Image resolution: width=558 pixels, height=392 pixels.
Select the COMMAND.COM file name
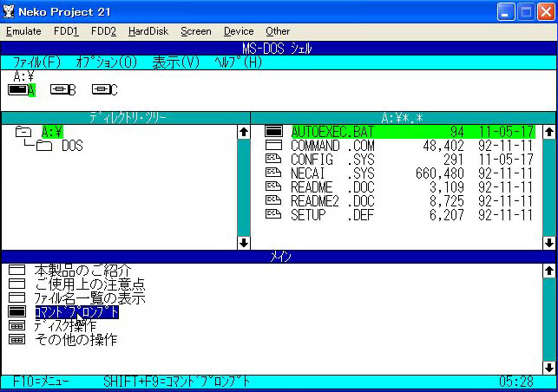pos(332,146)
